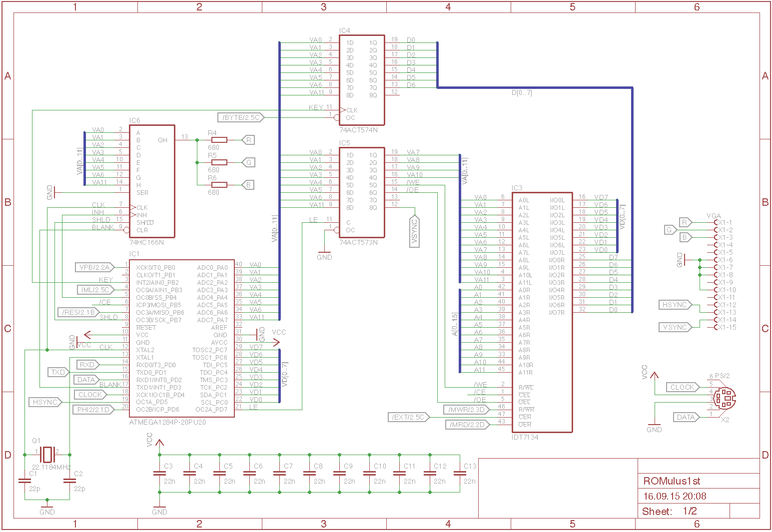
Task: Click the GND symbol below IC5
Action: [324, 254]
